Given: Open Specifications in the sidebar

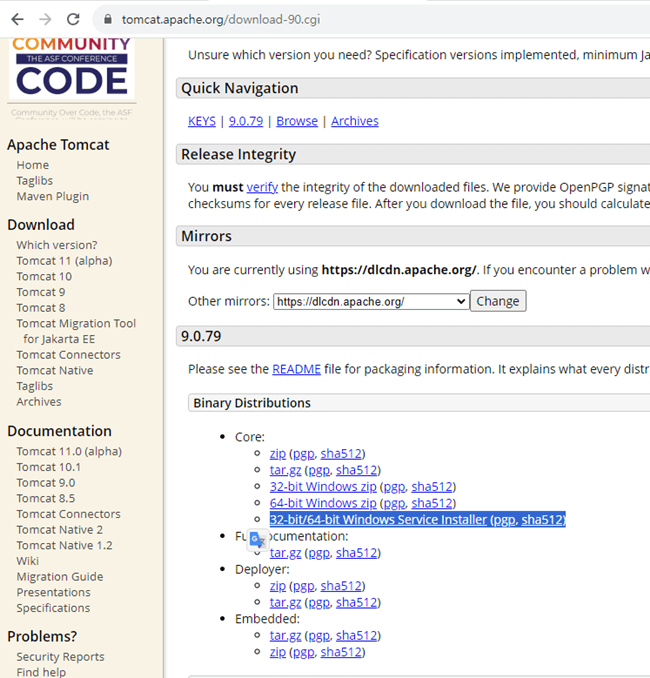Looking at the screenshot, I should 53,608.
